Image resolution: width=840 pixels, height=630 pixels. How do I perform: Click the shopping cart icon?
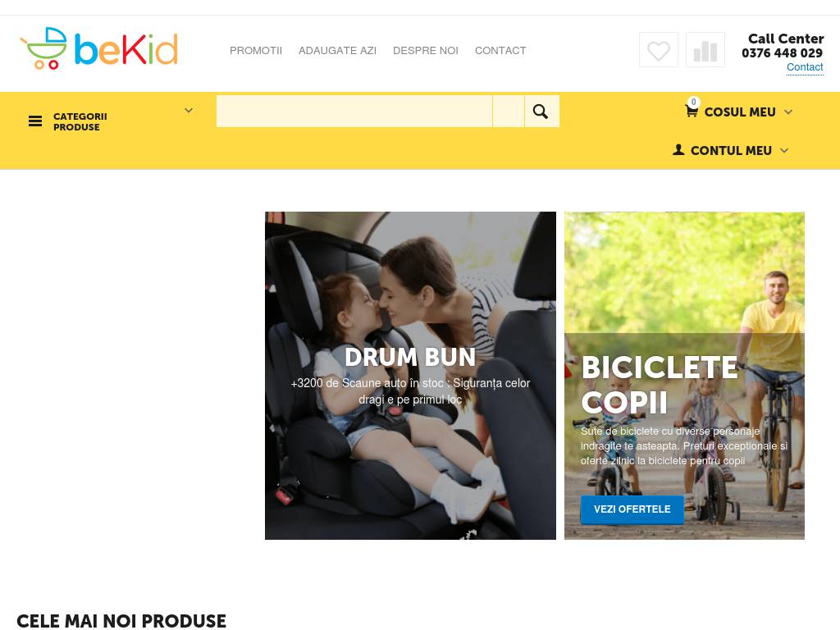[692, 111]
